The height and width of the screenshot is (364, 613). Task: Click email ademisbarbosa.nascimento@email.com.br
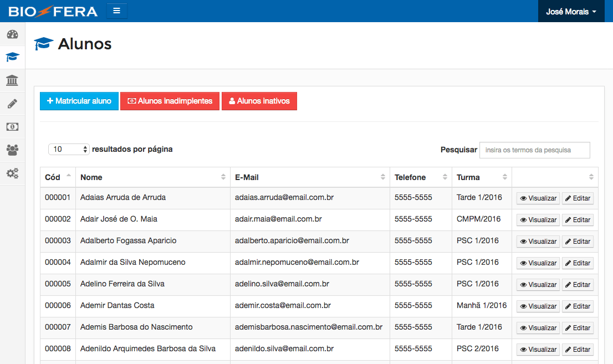pos(309,327)
